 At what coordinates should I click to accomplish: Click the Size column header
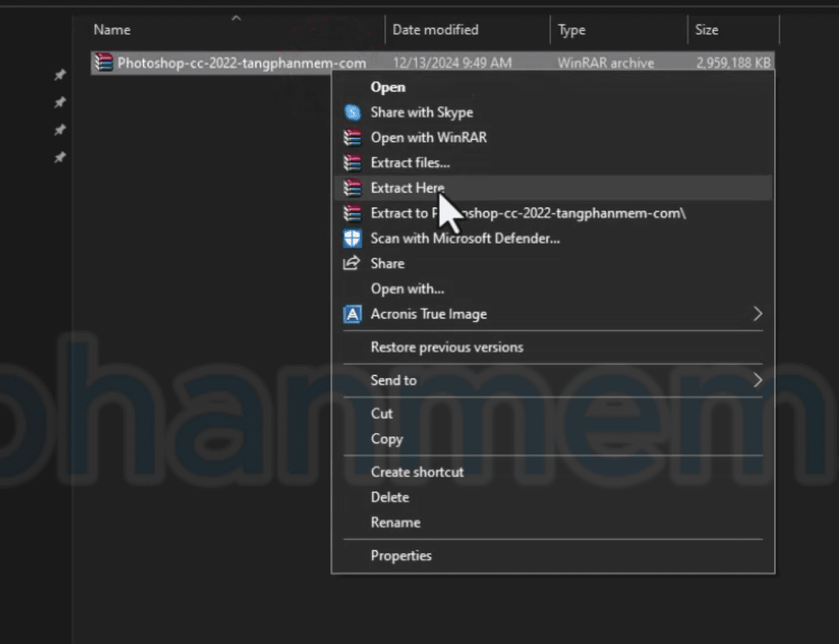706,30
